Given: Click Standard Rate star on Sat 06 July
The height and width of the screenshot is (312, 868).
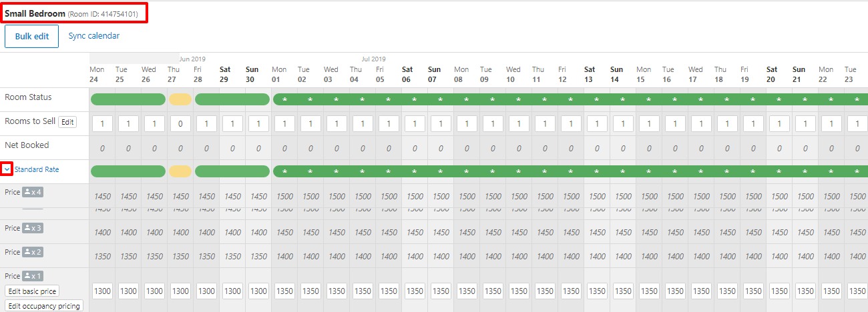Looking at the screenshot, I should 415,172.
